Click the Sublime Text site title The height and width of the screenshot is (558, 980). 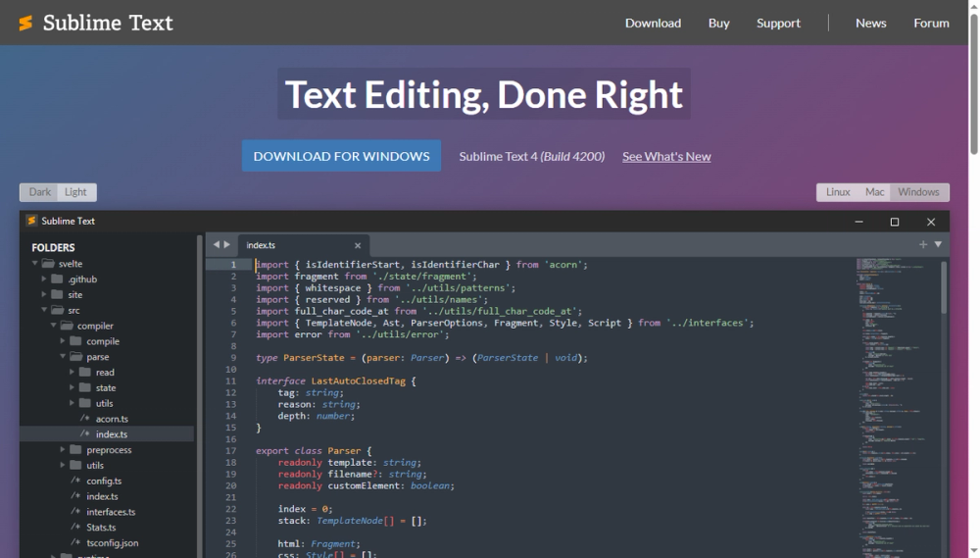[108, 24]
